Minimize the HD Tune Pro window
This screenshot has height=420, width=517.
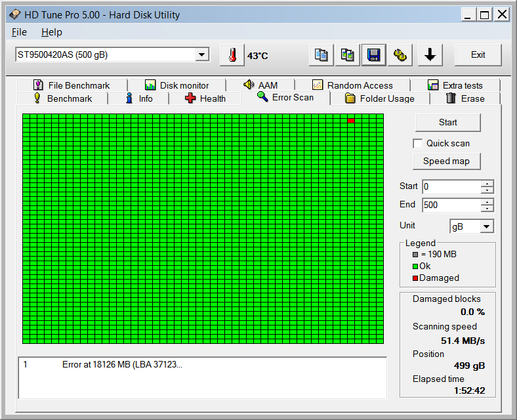click(468, 15)
